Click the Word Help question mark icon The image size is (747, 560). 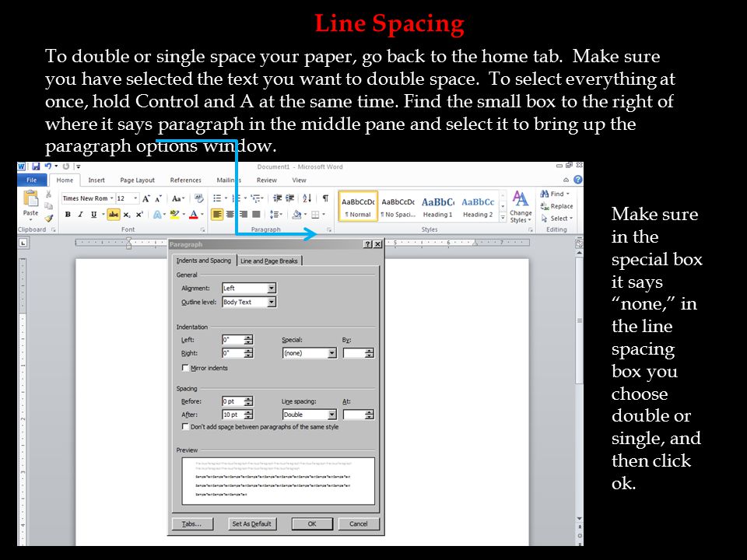(578, 180)
